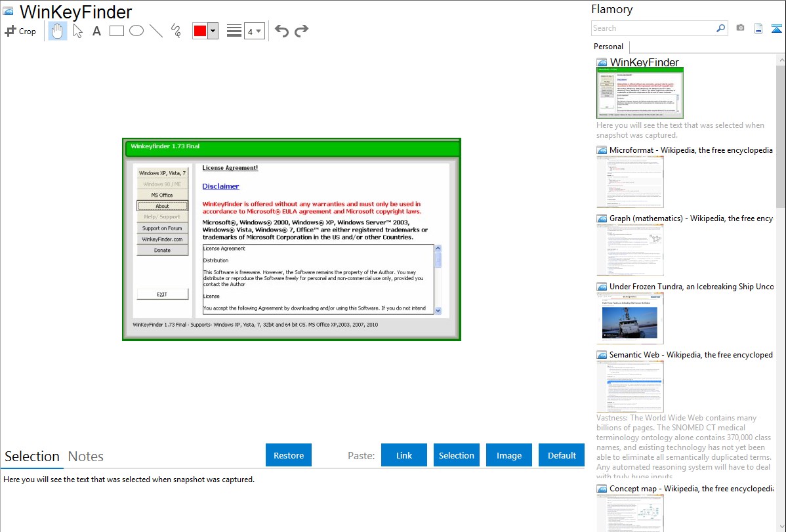The height and width of the screenshot is (532, 786).
Task: Undo the last edit
Action: click(281, 31)
